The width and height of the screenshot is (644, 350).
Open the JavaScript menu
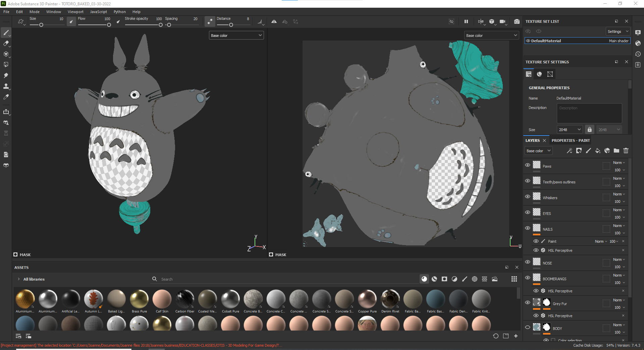(x=98, y=12)
